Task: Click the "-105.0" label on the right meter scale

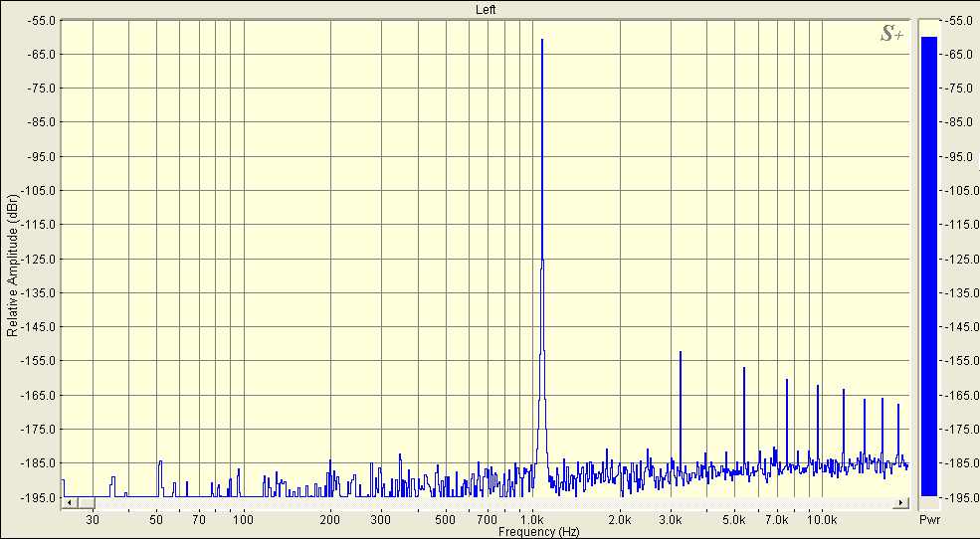Action: [x=963, y=191]
